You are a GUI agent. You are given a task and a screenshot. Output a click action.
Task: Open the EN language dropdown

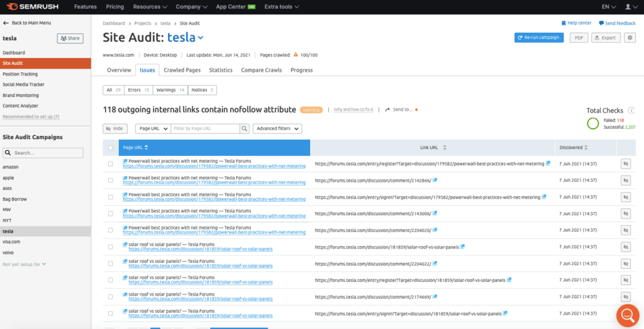pos(608,7)
